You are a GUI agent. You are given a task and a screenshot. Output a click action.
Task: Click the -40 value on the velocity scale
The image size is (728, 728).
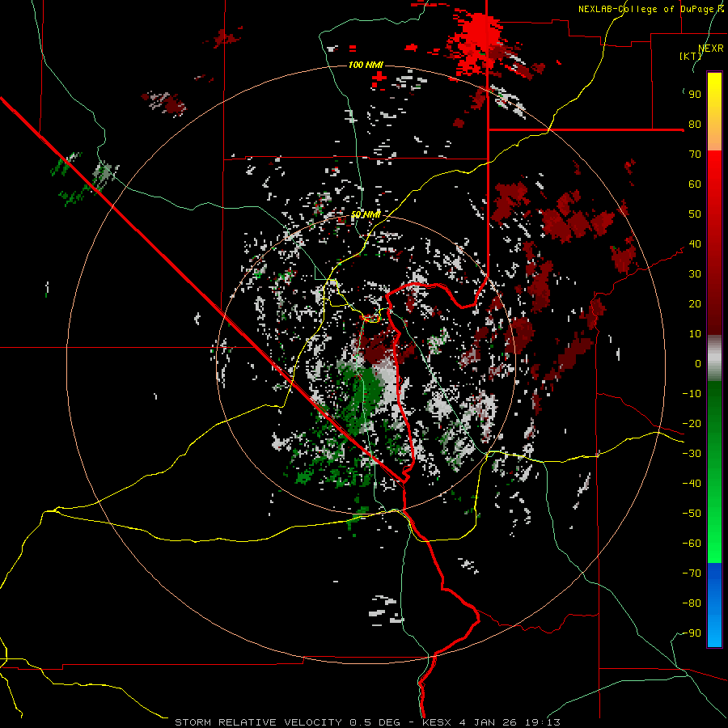point(692,484)
